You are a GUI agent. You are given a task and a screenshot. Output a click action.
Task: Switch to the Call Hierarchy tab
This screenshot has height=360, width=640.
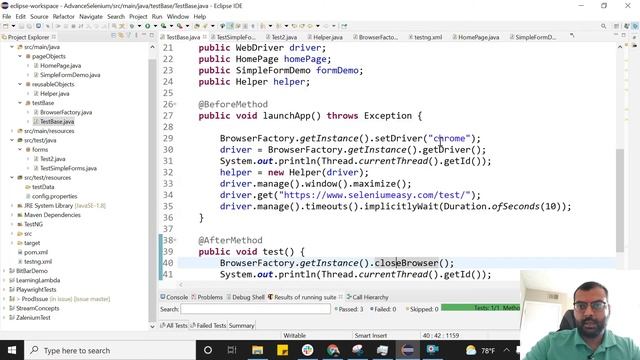coord(367,297)
